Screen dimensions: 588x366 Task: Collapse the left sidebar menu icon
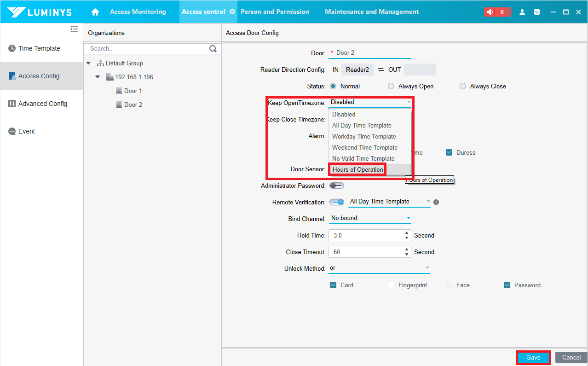pyautogui.click(x=74, y=29)
